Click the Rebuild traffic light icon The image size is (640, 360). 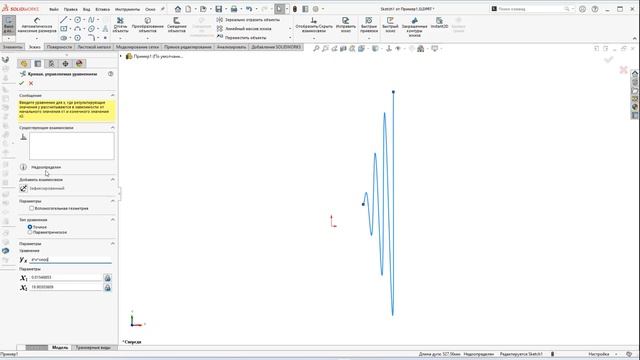pos(295,9)
